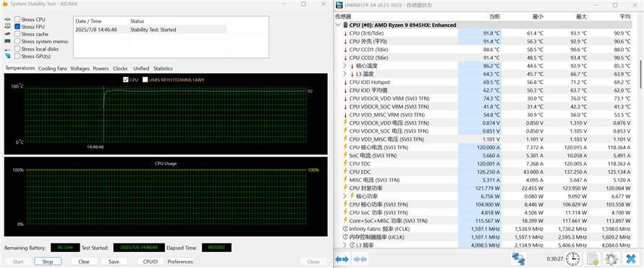
Task: Click the expand columns arrows icon in HWiNFO
Action: (342, 259)
